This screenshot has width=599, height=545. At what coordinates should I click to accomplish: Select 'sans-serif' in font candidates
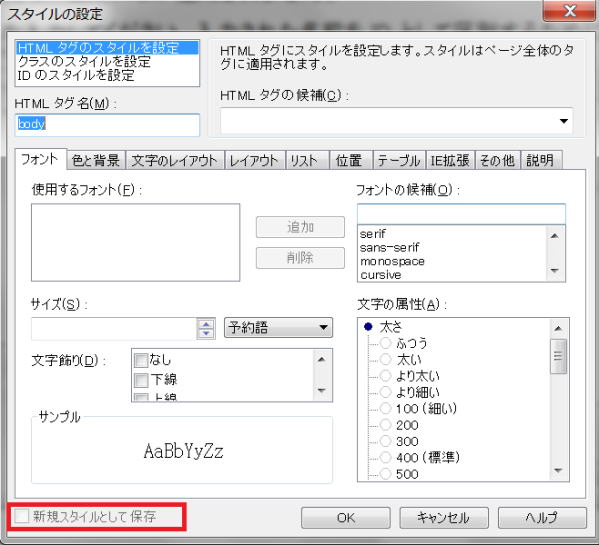[453, 247]
